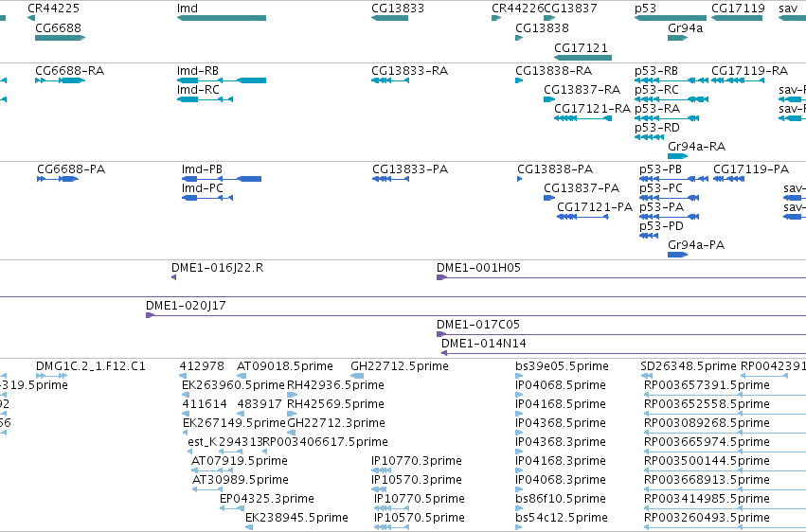
Task: Select EST 412978
Action: (x=183, y=376)
